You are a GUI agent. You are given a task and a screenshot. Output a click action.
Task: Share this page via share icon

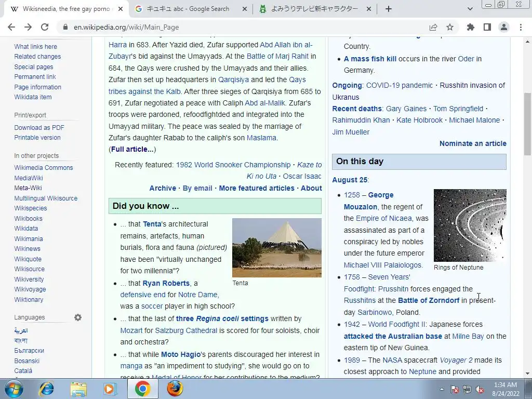tap(433, 27)
